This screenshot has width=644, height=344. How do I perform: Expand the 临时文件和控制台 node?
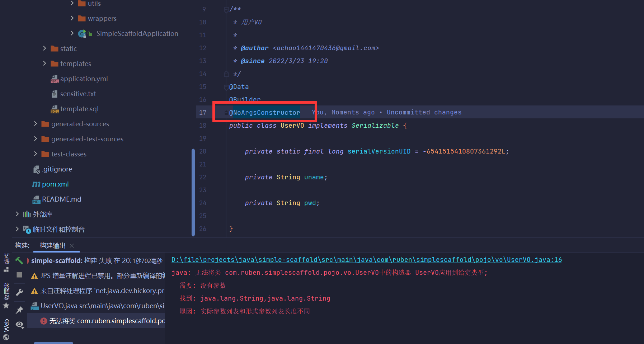[x=17, y=229]
